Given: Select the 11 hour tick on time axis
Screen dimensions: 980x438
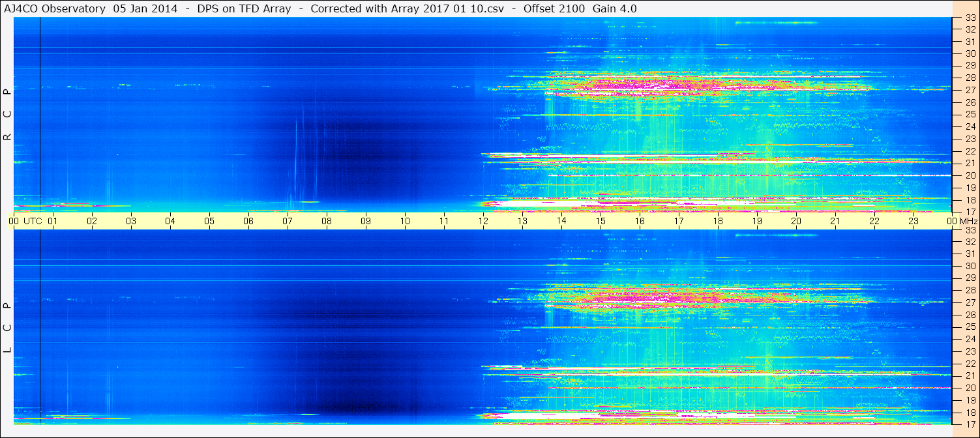Looking at the screenshot, I should click(x=444, y=221).
